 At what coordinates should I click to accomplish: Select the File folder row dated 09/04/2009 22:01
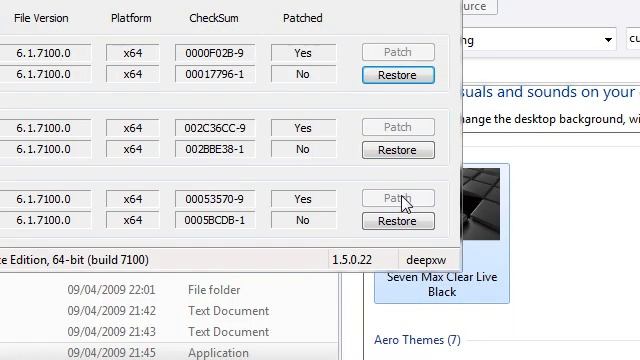pyautogui.click(x=169, y=290)
